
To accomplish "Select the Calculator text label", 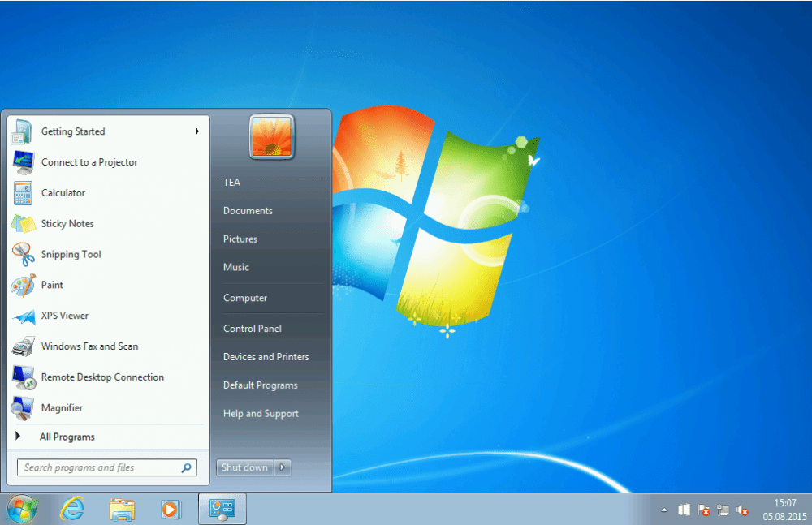I will point(63,193).
